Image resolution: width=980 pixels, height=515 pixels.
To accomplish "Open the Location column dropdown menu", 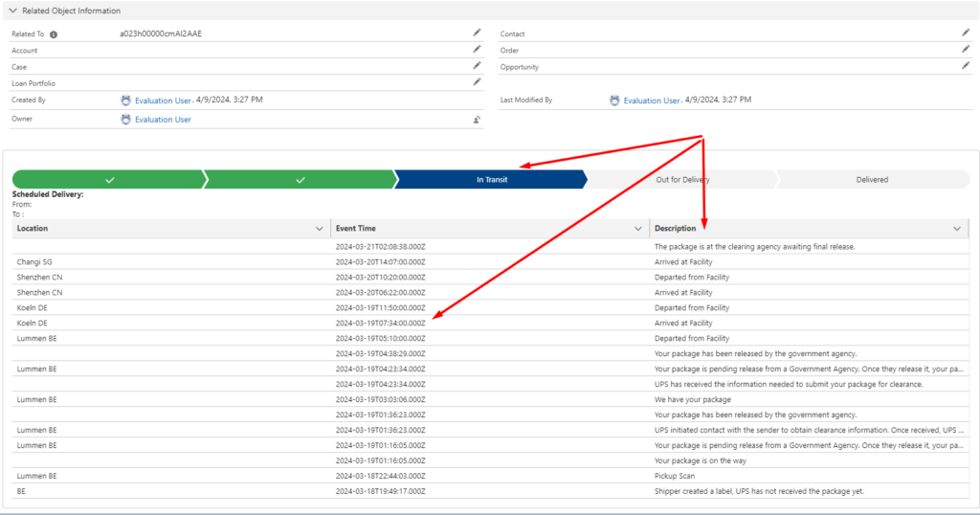I will [x=320, y=229].
